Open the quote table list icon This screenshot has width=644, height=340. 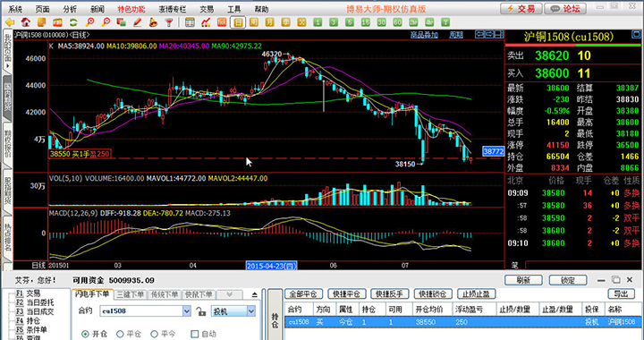point(190,22)
